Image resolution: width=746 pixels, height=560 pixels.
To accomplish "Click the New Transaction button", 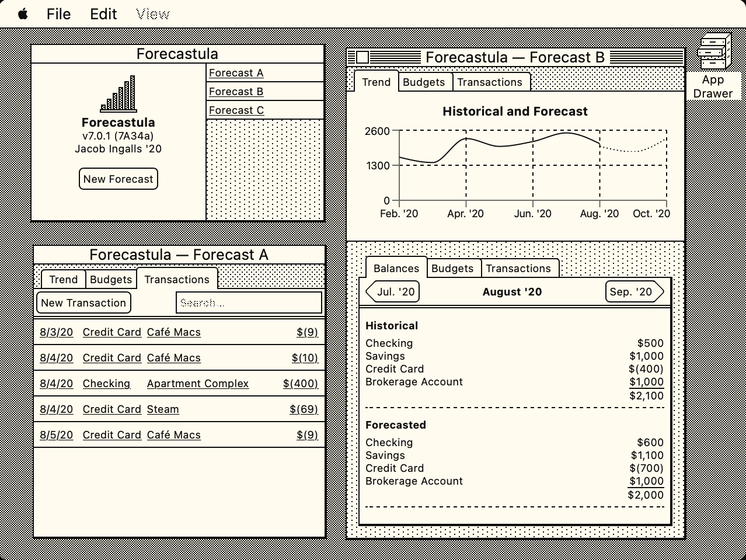I will tap(83, 303).
